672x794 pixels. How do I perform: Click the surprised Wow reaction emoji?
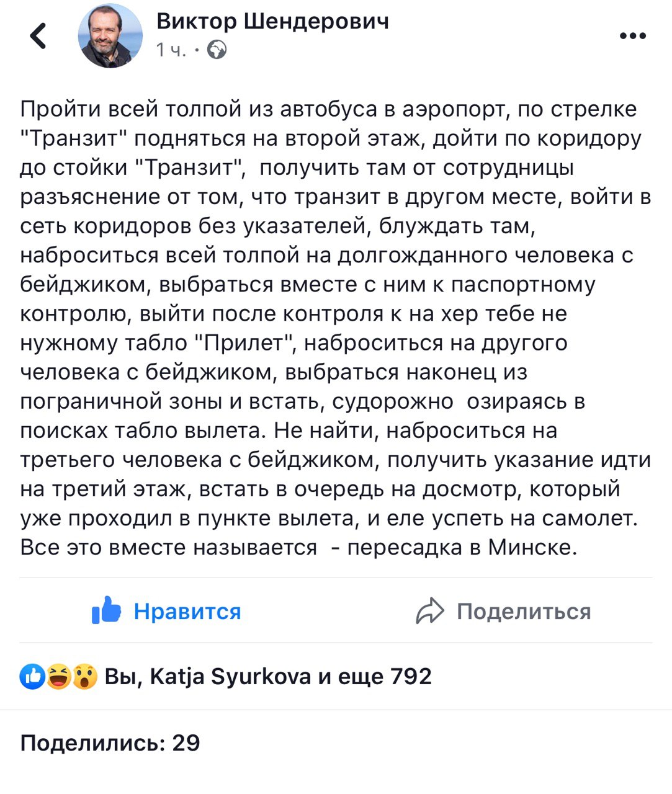pyautogui.click(x=85, y=676)
